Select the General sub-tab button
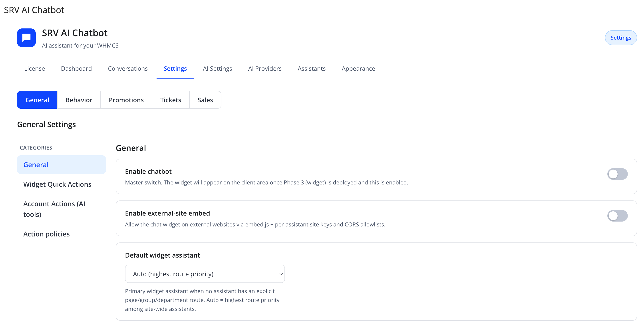The image size is (644, 324). click(37, 100)
